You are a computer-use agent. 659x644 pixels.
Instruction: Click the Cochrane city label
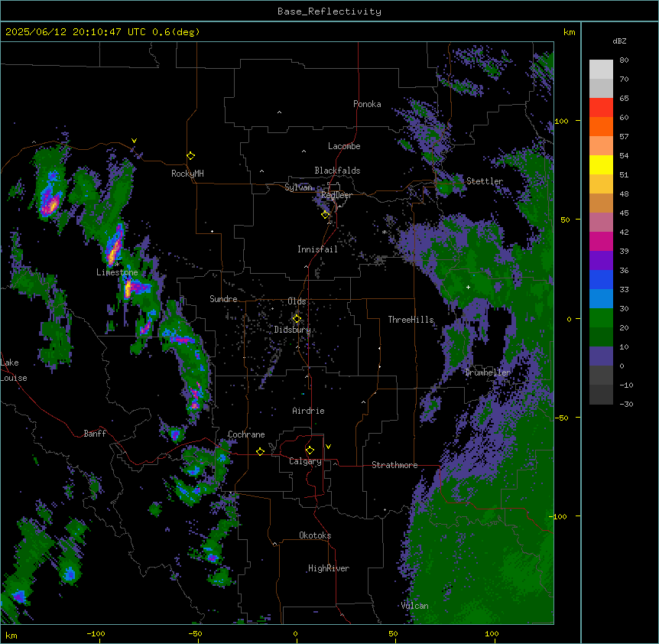(246, 434)
